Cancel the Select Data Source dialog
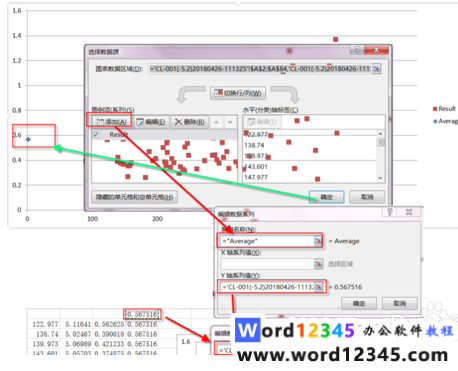458x371 pixels. coord(367,197)
